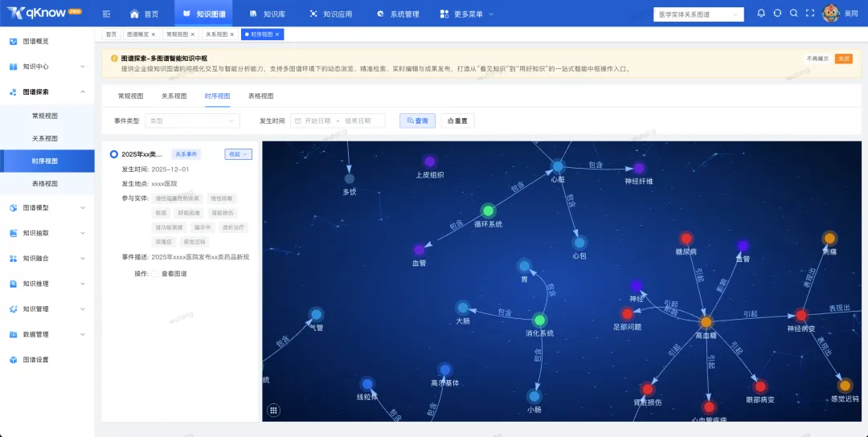Tick the 查看图谱 checkbox
The image size is (868, 437).
point(154,274)
